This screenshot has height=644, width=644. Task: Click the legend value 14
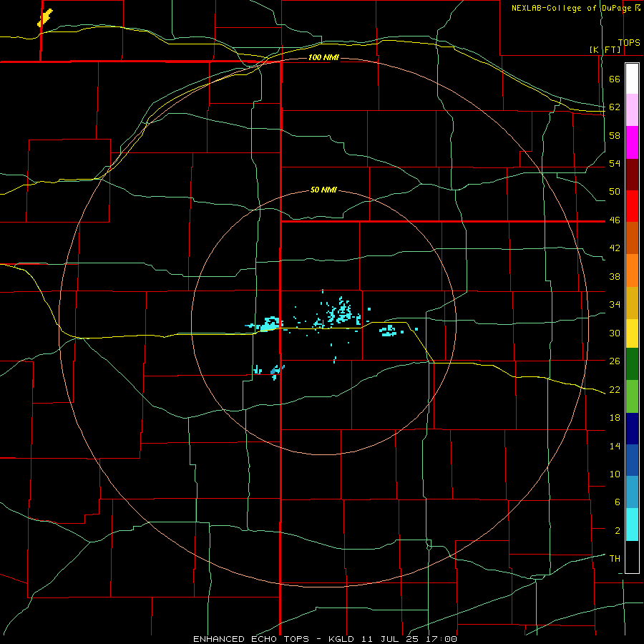(x=615, y=446)
